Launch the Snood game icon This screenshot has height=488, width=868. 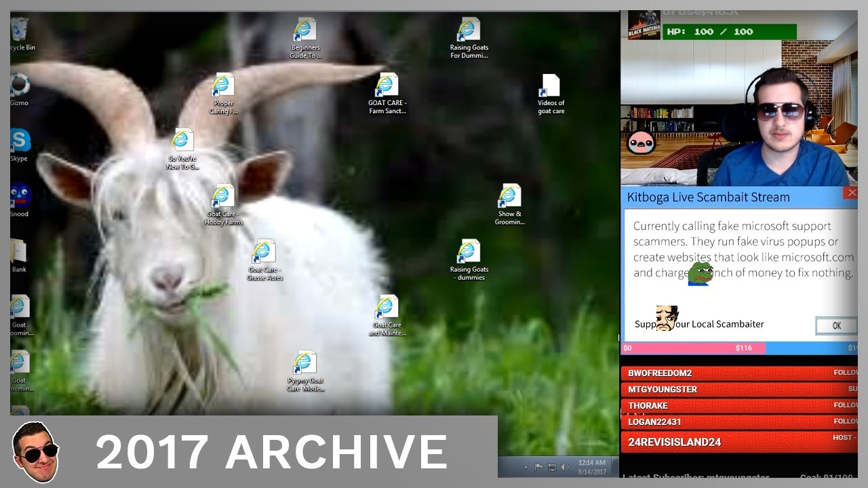20,201
